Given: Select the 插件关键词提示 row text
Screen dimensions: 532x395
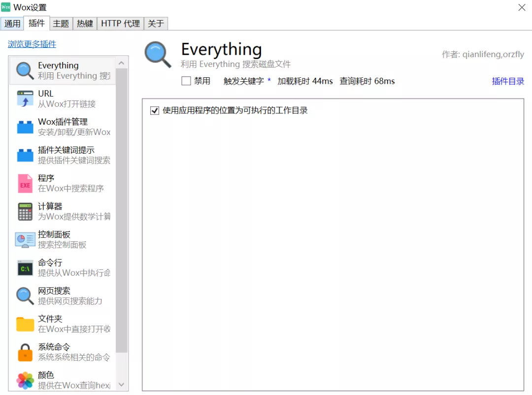Looking at the screenshot, I should (x=74, y=155).
